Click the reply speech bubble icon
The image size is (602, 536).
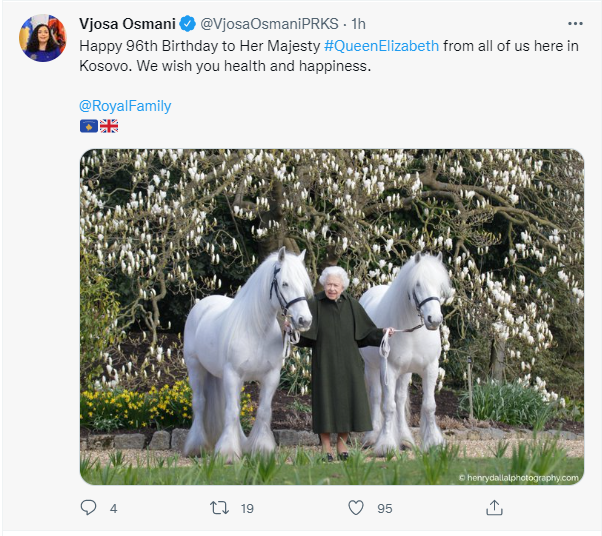87,508
